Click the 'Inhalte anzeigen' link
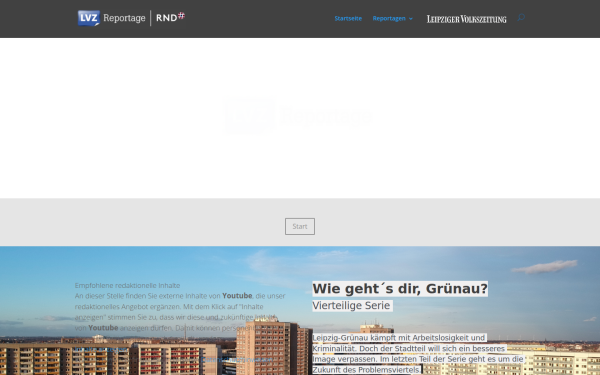Image resolution: width=600 pixels, height=375 pixels. pos(101,349)
